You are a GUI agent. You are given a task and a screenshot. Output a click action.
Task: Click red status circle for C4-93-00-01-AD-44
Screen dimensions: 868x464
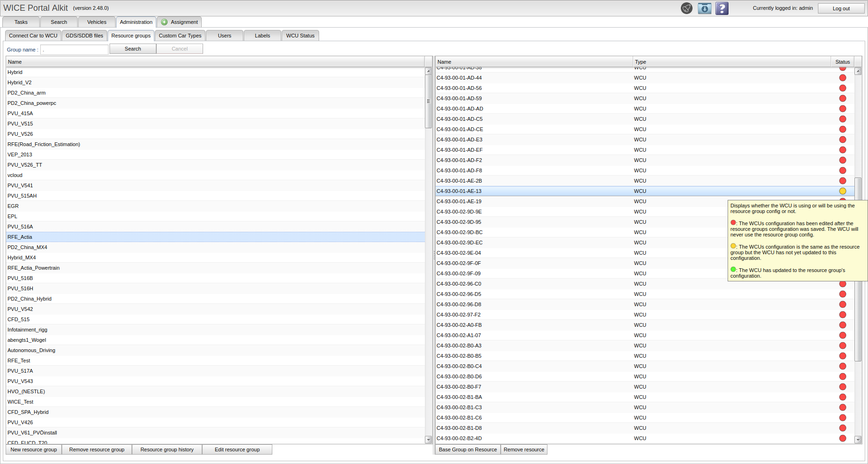(842, 78)
